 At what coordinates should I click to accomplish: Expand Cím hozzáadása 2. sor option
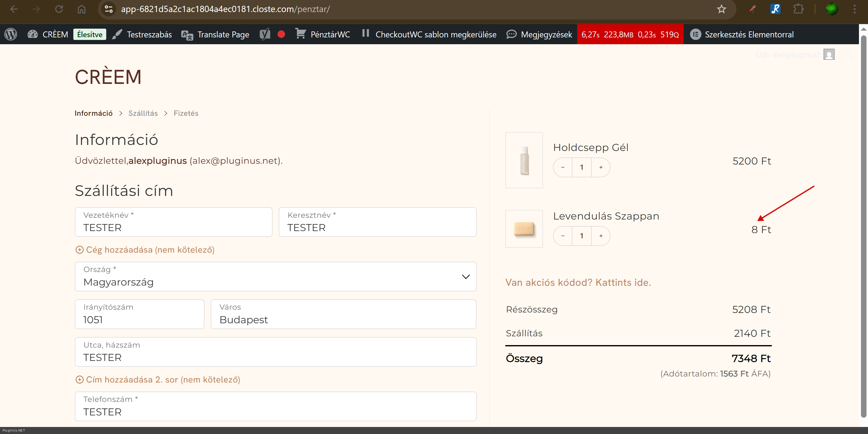point(158,380)
